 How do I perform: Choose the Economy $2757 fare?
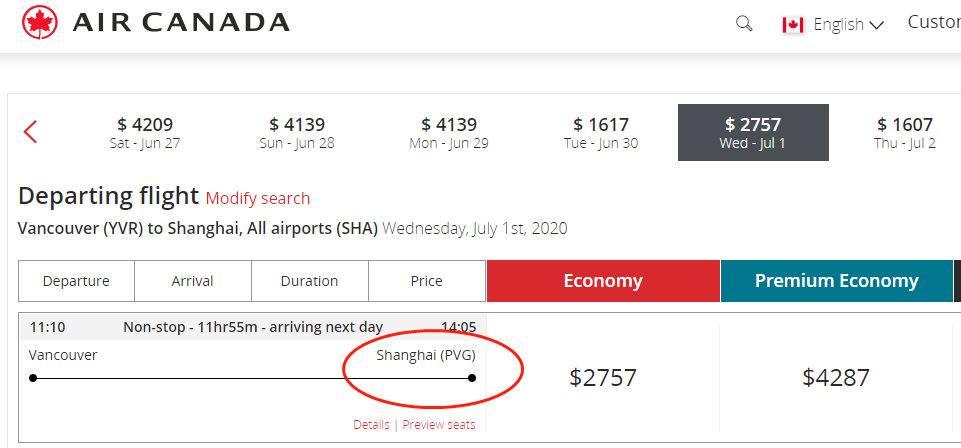[x=603, y=377]
